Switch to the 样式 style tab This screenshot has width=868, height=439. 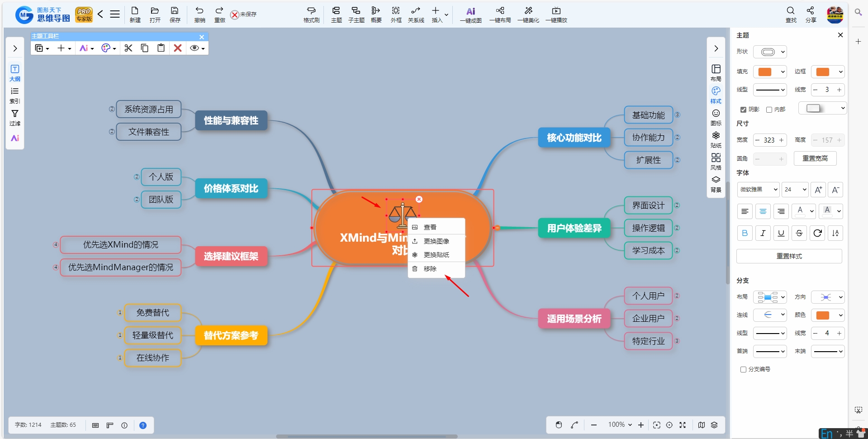716,95
